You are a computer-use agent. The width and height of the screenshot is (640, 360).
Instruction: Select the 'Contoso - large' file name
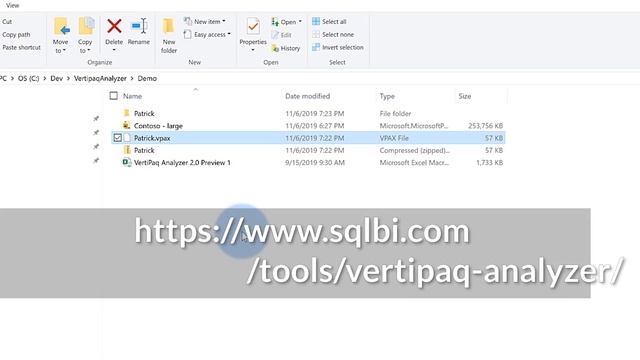[x=158, y=126]
